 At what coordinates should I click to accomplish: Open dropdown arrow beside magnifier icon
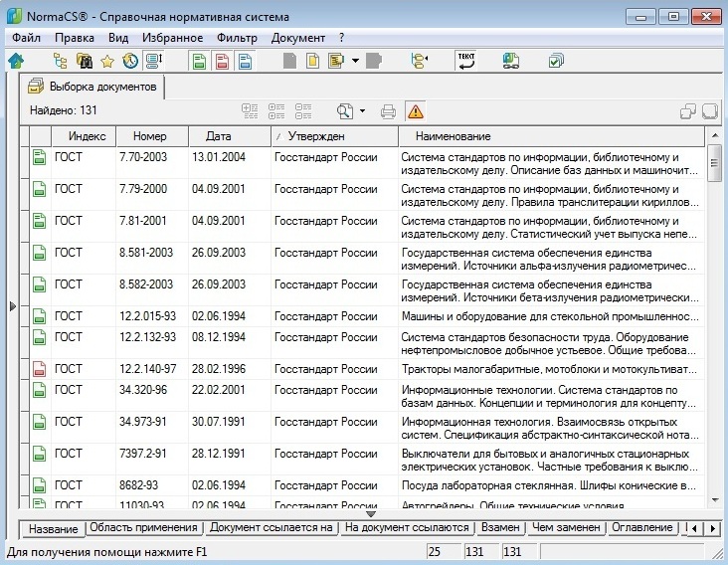pos(363,111)
